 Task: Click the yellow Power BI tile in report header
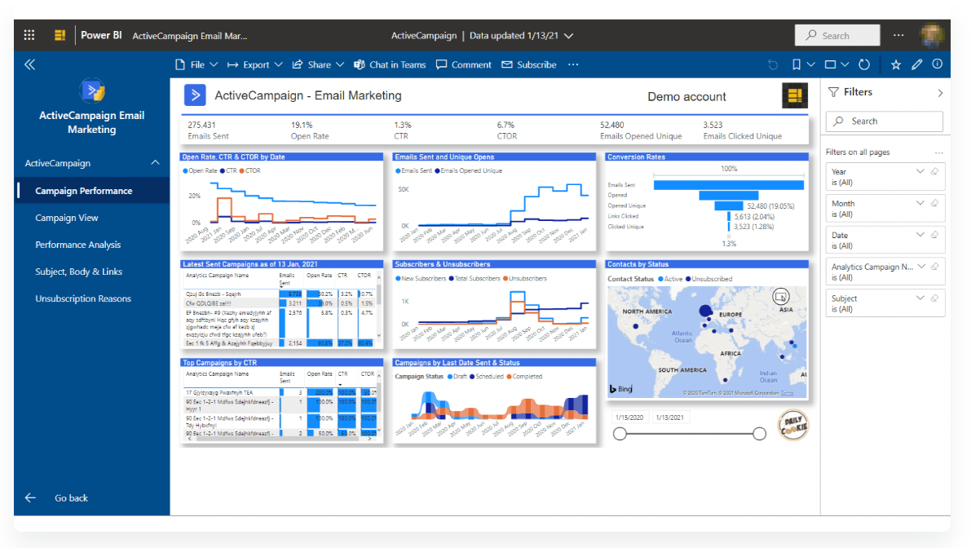click(794, 95)
